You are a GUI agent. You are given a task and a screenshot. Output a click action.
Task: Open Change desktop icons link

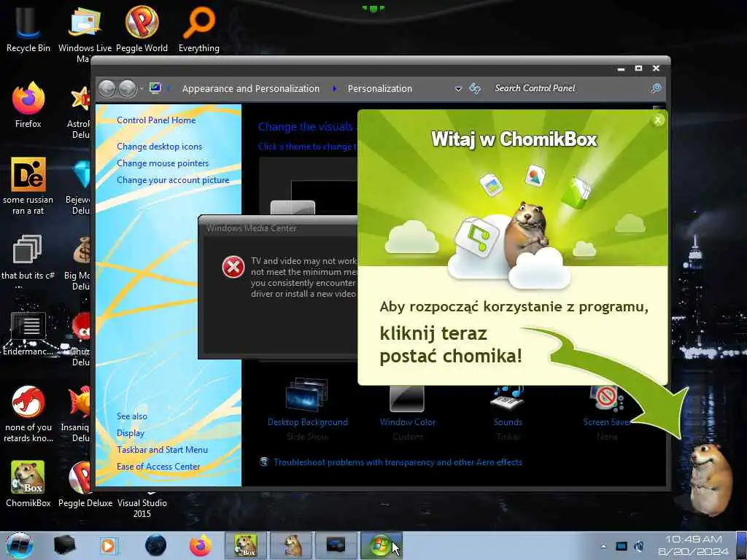click(x=159, y=147)
